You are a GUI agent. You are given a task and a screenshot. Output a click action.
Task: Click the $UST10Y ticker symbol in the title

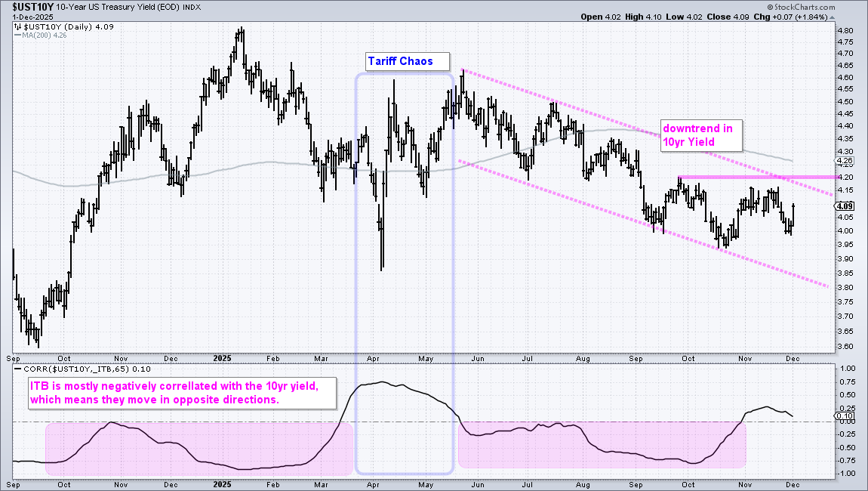pos(32,8)
